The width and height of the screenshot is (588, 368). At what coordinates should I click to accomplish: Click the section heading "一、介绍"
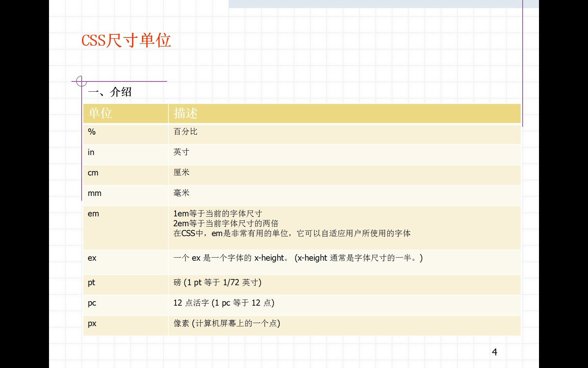(x=110, y=92)
